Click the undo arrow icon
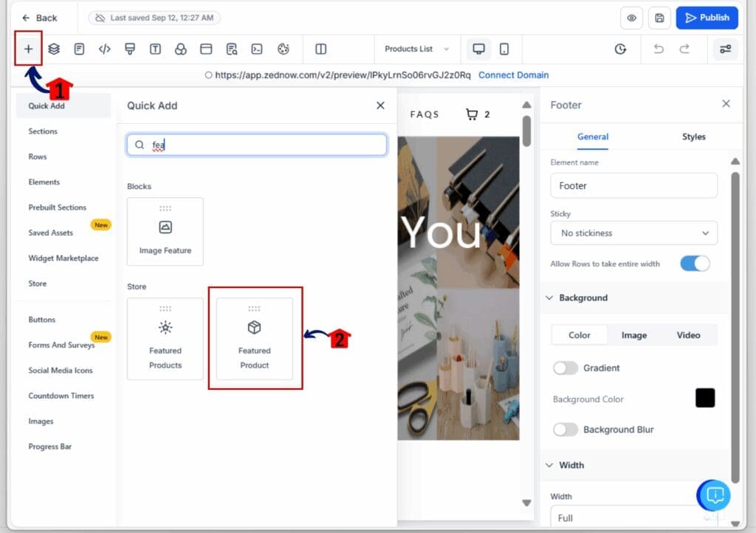The height and width of the screenshot is (533, 756). coord(659,49)
